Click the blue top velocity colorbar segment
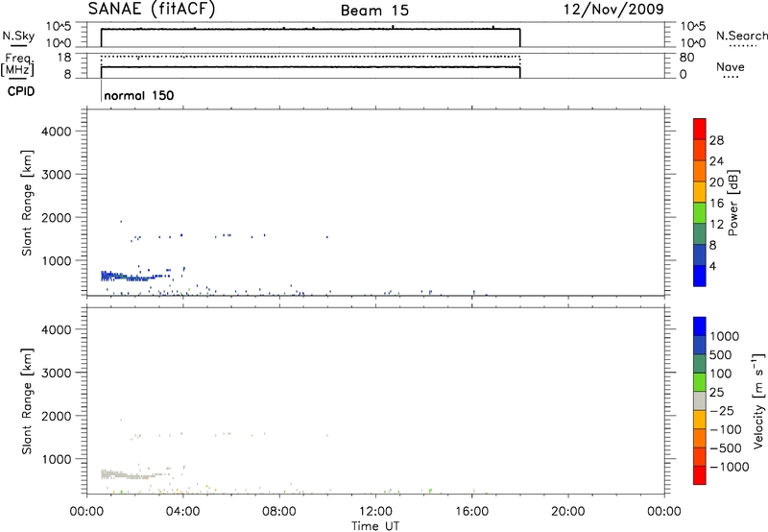The width and height of the screenshot is (768, 532). click(700, 326)
